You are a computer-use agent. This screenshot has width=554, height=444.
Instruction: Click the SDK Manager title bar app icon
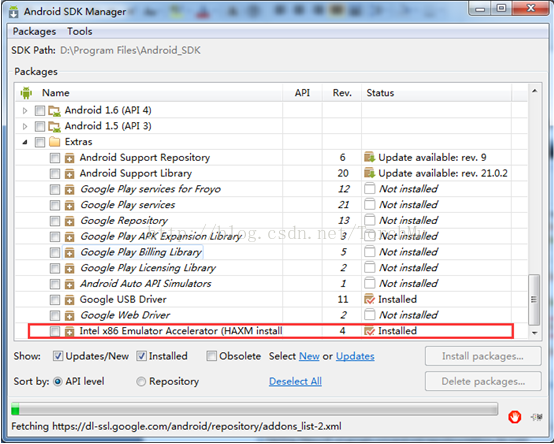13,12
